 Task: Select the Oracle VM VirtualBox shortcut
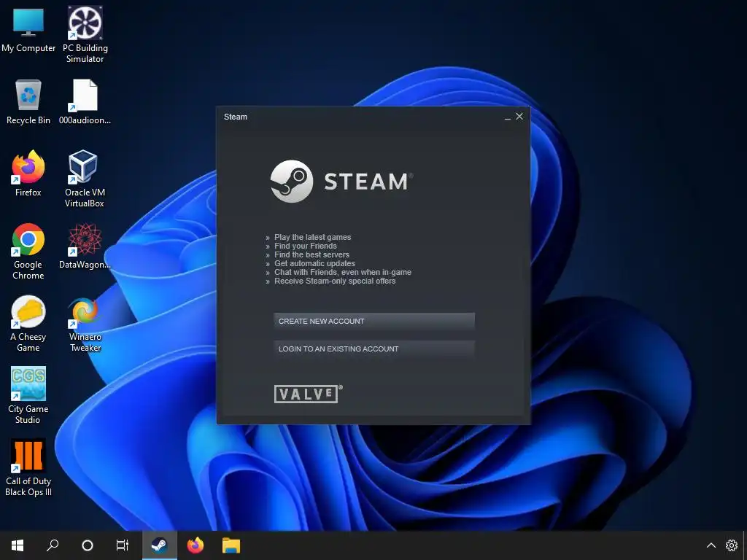coord(85,179)
